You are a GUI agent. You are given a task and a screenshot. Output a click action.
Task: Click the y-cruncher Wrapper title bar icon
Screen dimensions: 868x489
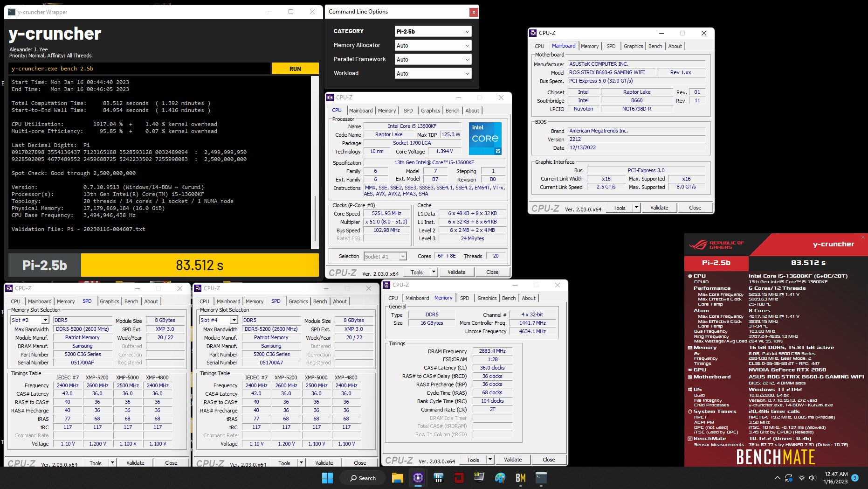click(x=12, y=12)
